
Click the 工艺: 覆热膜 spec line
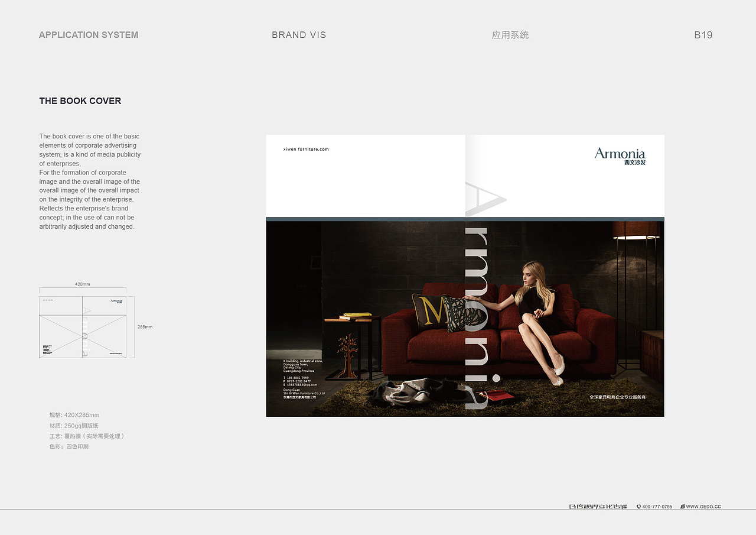point(87,436)
